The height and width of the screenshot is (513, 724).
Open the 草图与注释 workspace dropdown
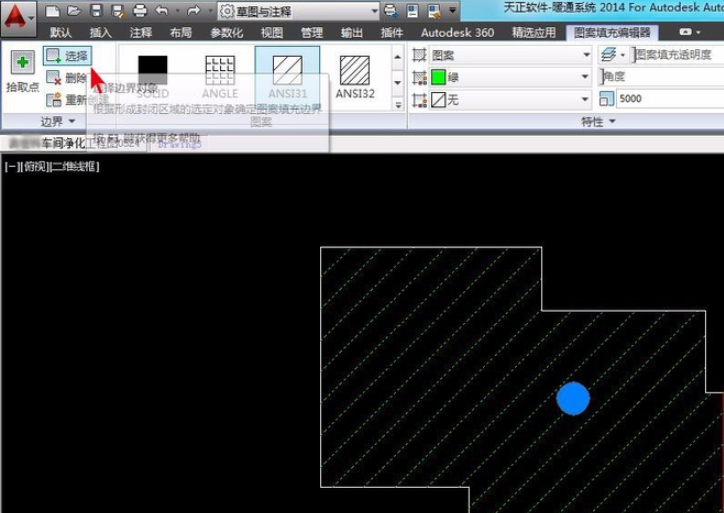coord(298,11)
